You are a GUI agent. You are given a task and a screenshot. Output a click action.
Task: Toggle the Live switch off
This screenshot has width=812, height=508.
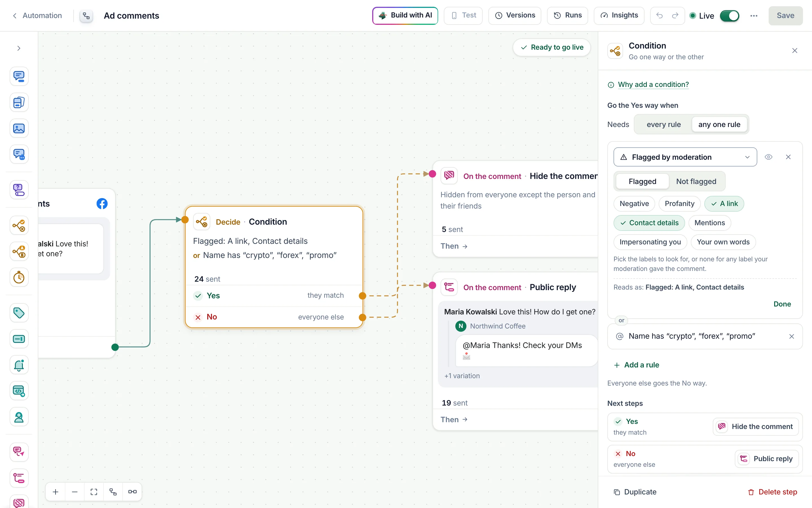(x=729, y=16)
